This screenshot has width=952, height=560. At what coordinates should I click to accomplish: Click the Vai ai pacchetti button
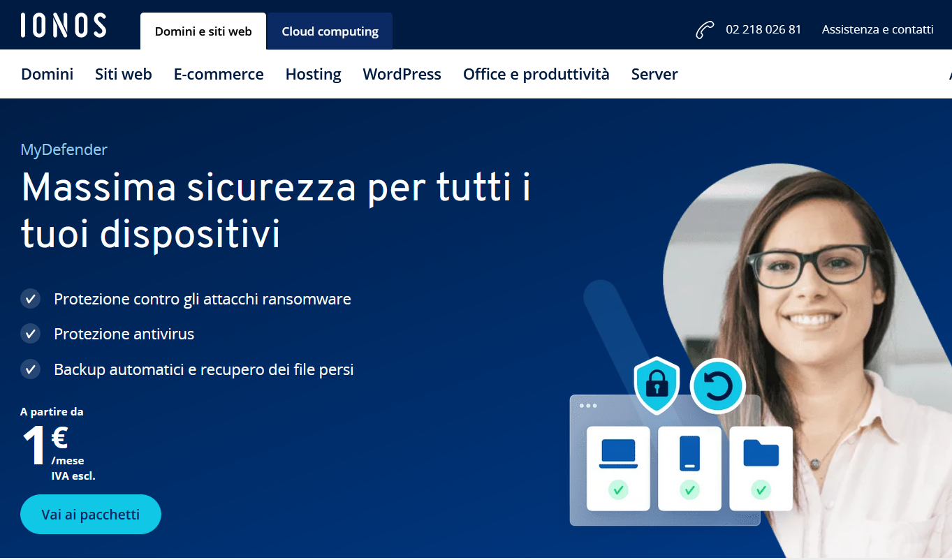pos(91,515)
